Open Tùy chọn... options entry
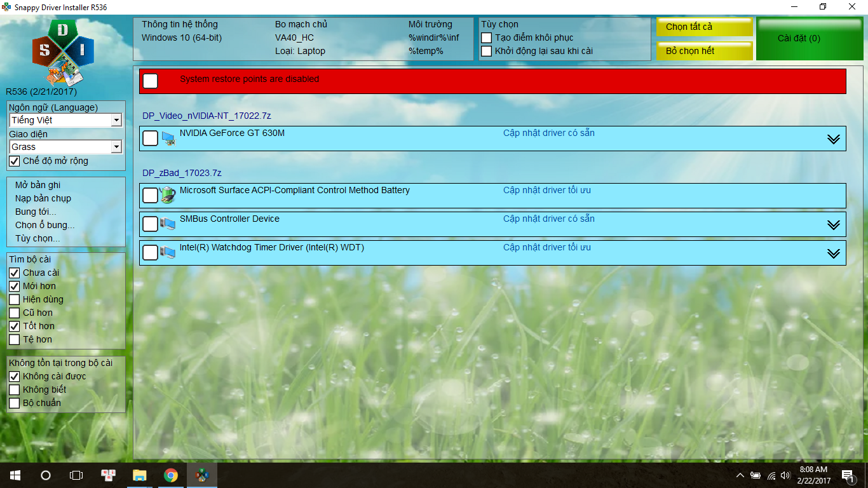Screen dimensions: 868x488 38,238
